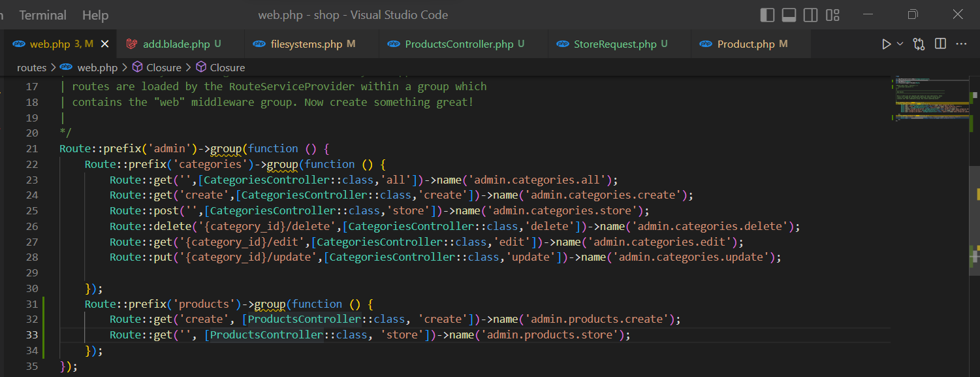Viewport: 980px width, 377px height.
Task: Click the PHP icon on filesystems.php tab
Action: [259, 44]
